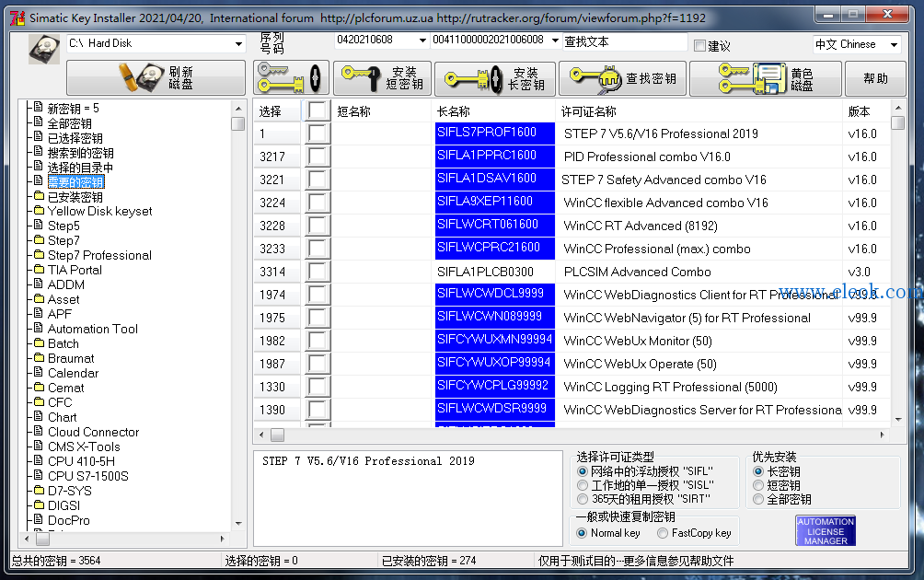Select 新密钥 = 5 tree item
This screenshot has height=580, width=924.
pyautogui.click(x=73, y=109)
